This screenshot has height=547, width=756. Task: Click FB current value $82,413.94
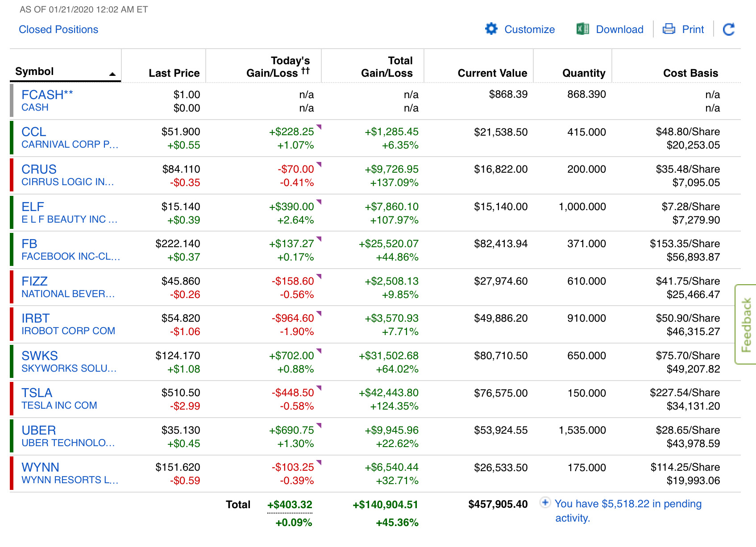click(x=501, y=244)
